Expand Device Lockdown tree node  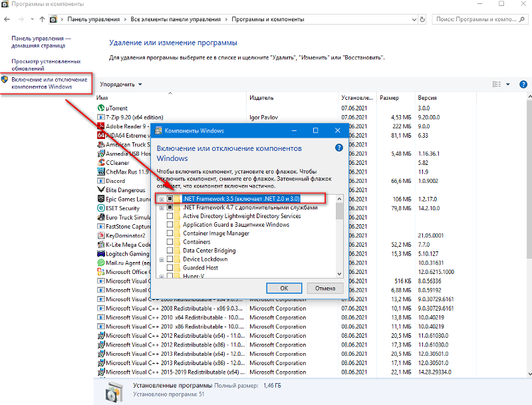[x=162, y=259]
